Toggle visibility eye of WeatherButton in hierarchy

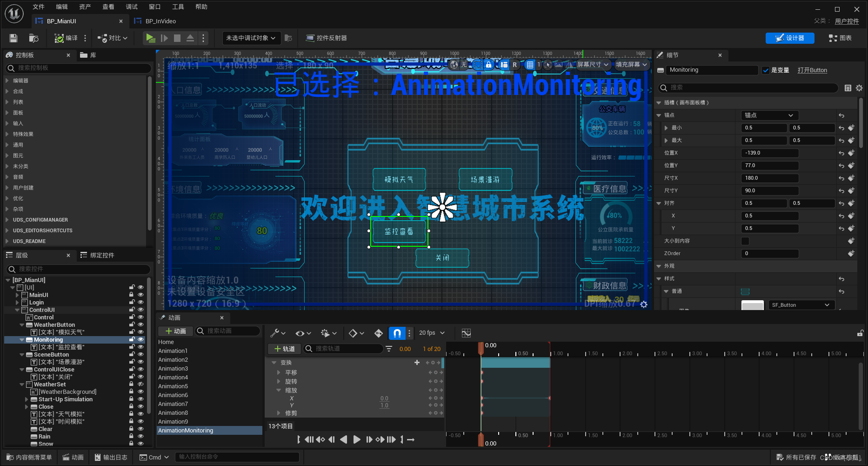click(x=140, y=325)
